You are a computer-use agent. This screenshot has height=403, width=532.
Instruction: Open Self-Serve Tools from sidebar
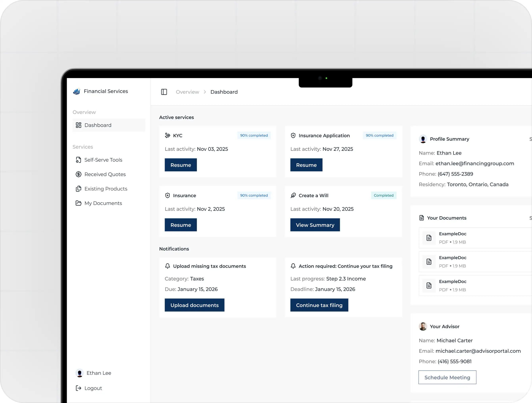click(103, 160)
